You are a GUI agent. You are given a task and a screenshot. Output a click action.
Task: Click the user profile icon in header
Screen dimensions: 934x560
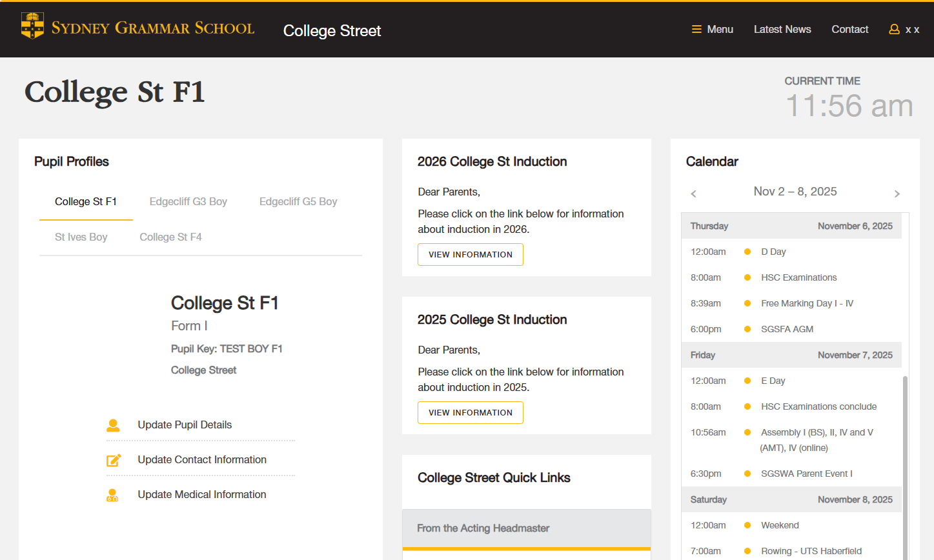pos(894,29)
